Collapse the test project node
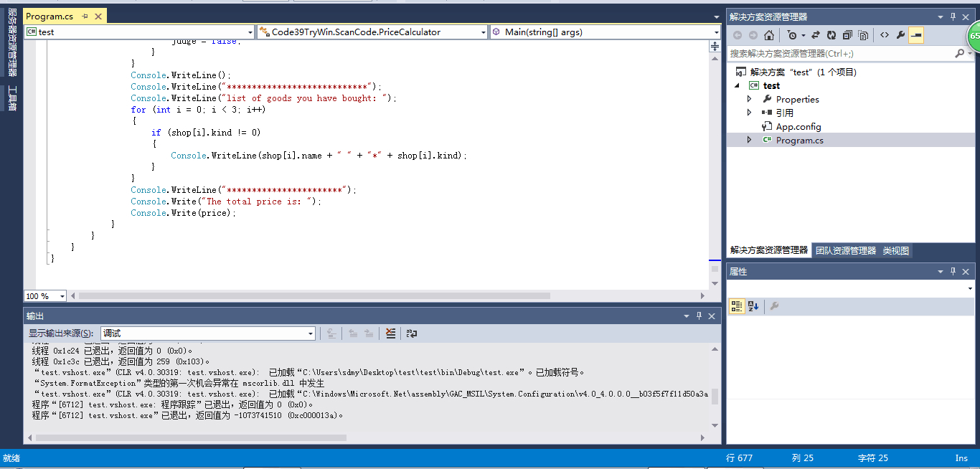 click(x=739, y=85)
